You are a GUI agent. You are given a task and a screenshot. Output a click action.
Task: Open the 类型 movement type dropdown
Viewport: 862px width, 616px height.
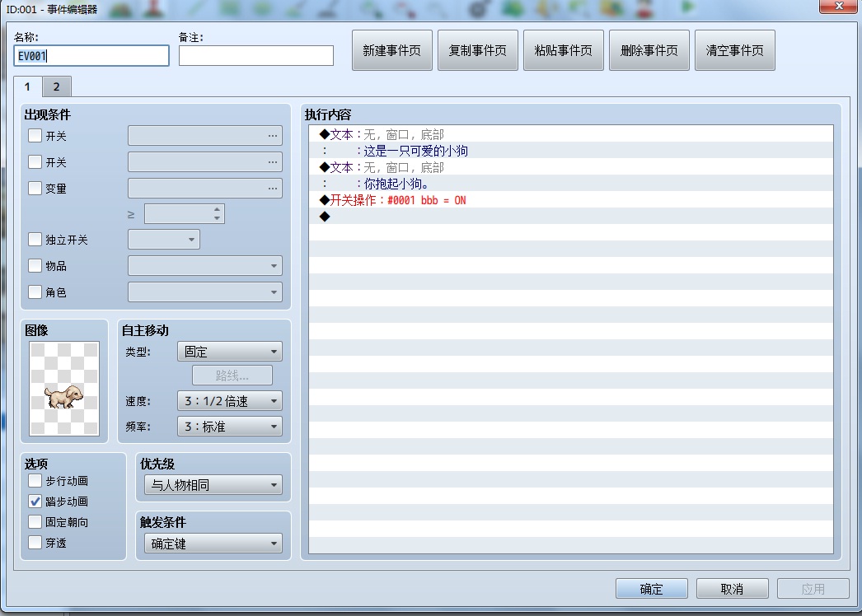[230, 352]
